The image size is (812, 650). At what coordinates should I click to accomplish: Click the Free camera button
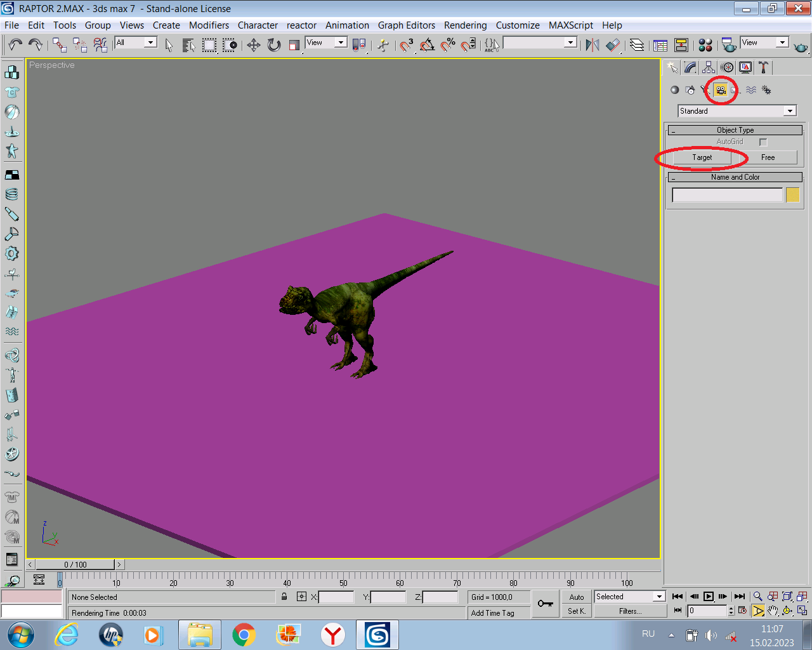(x=768, y=157)
